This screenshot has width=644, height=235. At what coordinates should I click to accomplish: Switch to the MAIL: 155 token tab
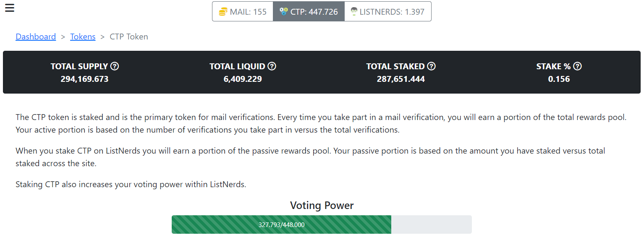coord(243,11)
